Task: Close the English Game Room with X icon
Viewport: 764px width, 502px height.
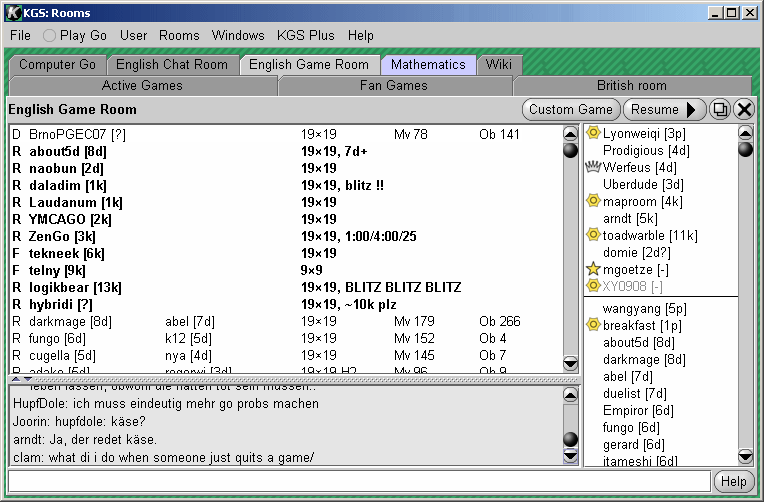Action: point(744,110)
